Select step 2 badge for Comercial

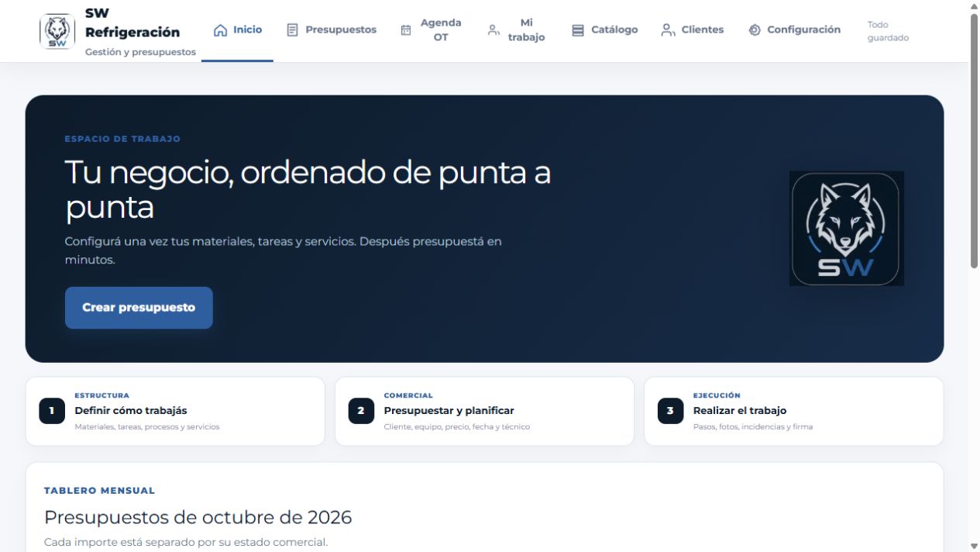coord(361,411)
